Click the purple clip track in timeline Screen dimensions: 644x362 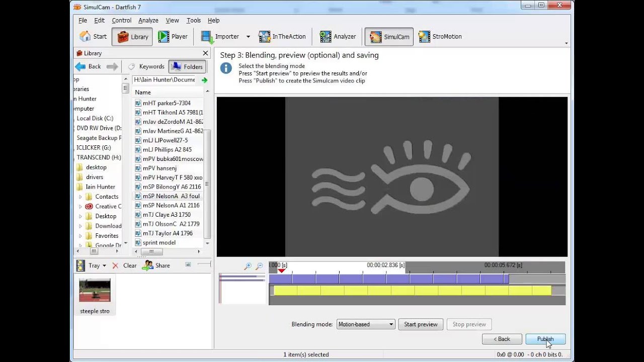pos(389,279)
